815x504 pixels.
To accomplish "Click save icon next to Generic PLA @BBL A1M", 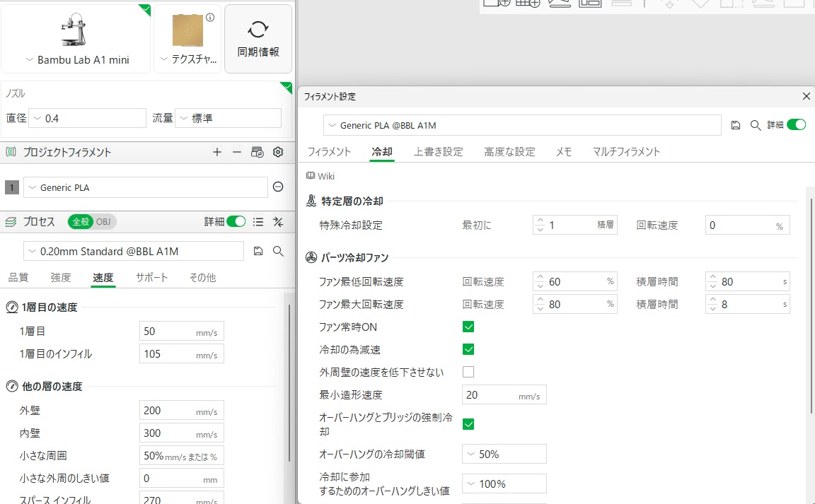I will point(736,125).
